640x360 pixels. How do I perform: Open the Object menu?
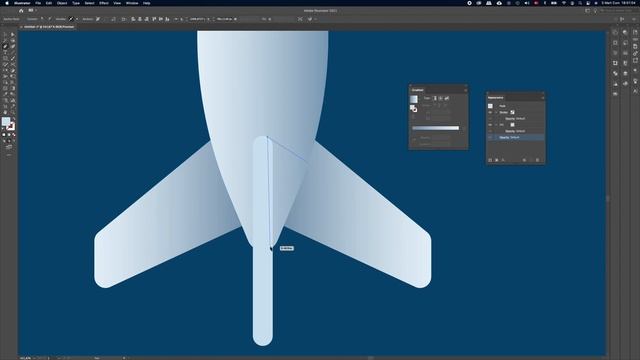(x=62, y=3)
